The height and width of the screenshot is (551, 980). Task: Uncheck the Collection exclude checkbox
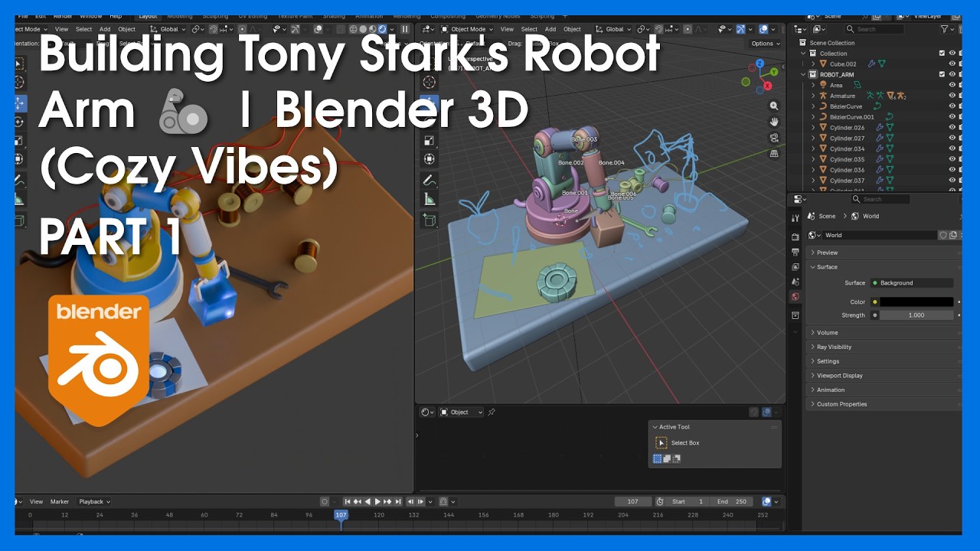tap(942, 53)
